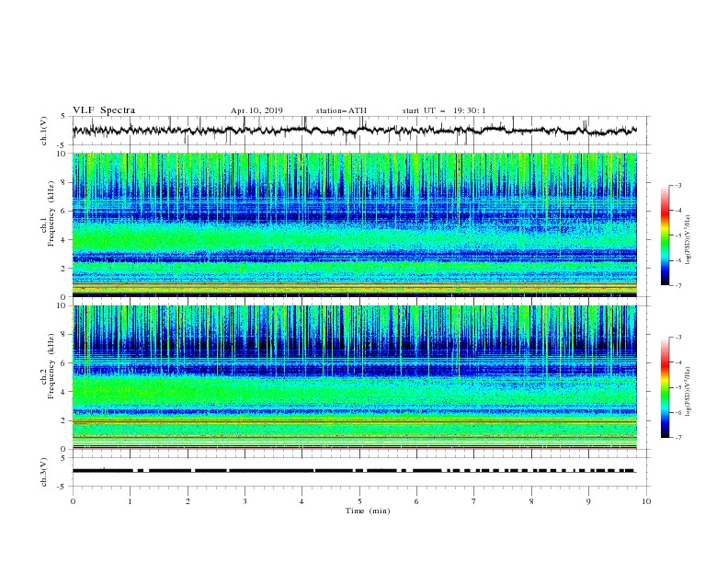Viewport: 728px width, 563px height.
Task: Click the "-7" label on ch.2 colorbar
Action: (677, 438)
